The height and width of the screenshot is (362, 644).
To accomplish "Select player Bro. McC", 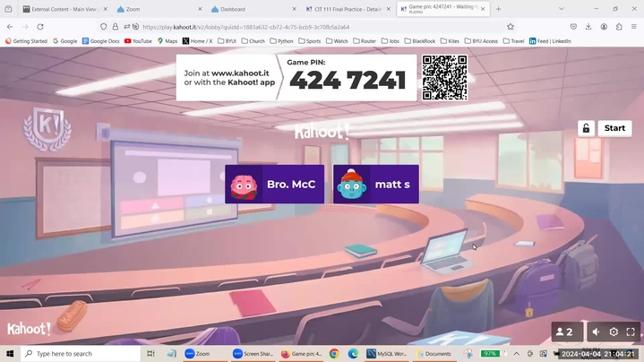I will [x=274, y=185].
